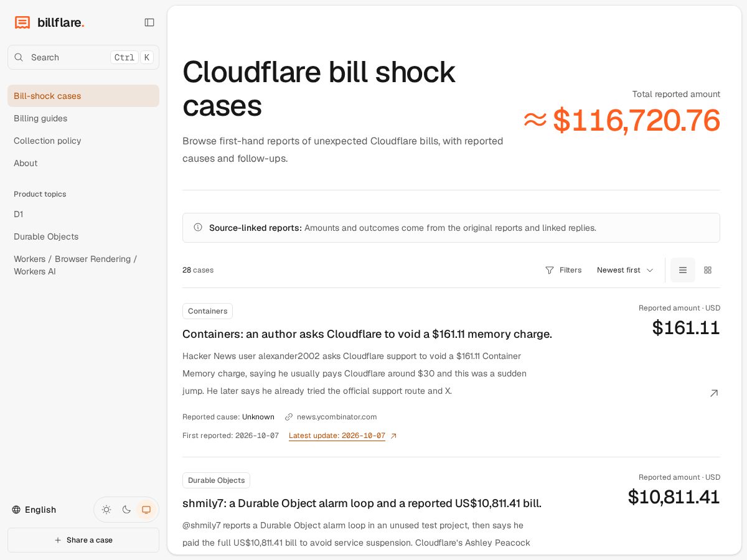Select the Durable Objects topic
The height and width of the screenshot is (560, 747).
click(x=83, y=236)
